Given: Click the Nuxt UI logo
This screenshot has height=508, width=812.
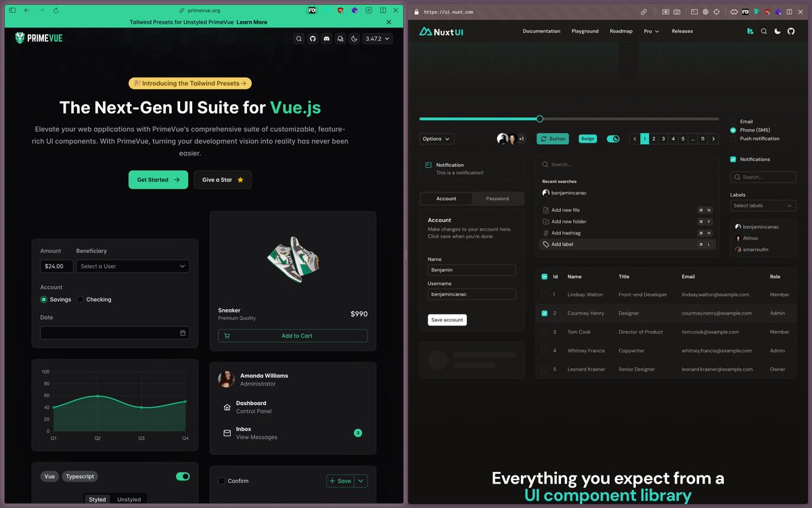Looking at the screenshot, I should [x=441, y=31].
